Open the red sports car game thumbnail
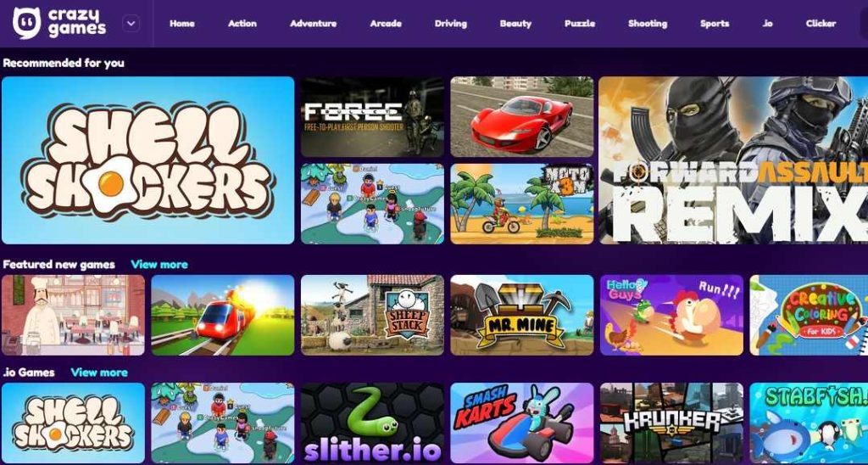868x465 pixels. (x=522, y=117)
